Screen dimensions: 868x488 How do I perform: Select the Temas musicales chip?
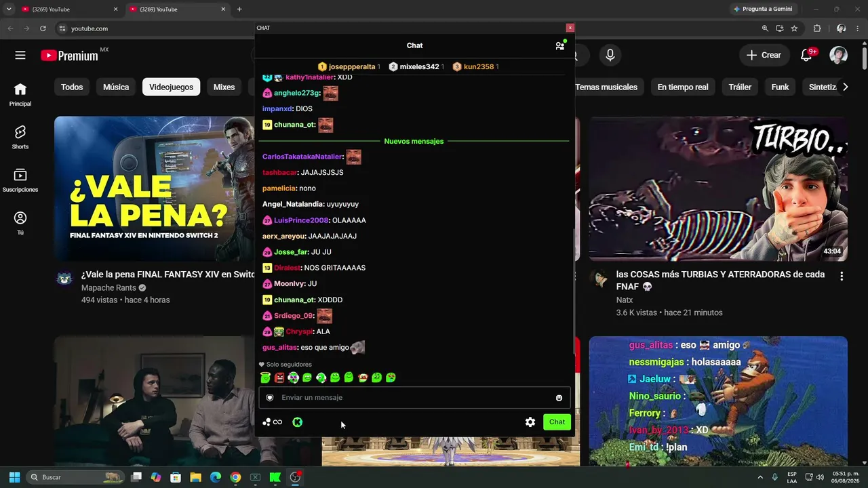606,87
